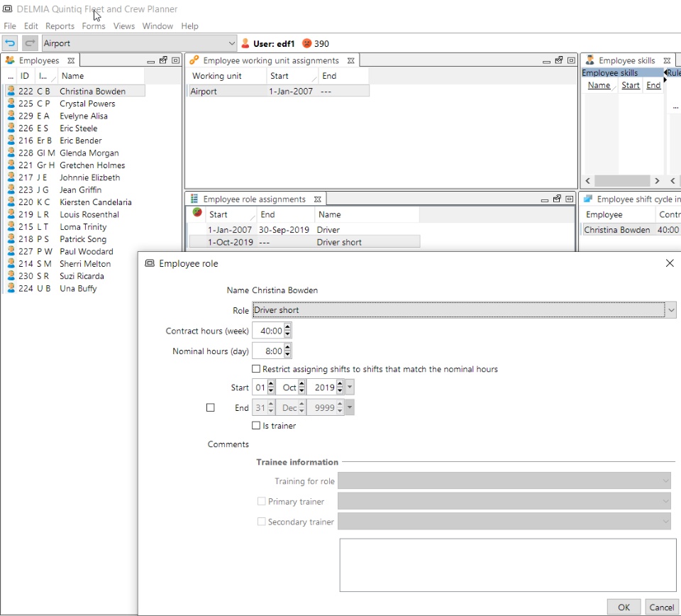Float the working unit assignments panel
This screenshot has width=681, height=616.
pos(559,60)
